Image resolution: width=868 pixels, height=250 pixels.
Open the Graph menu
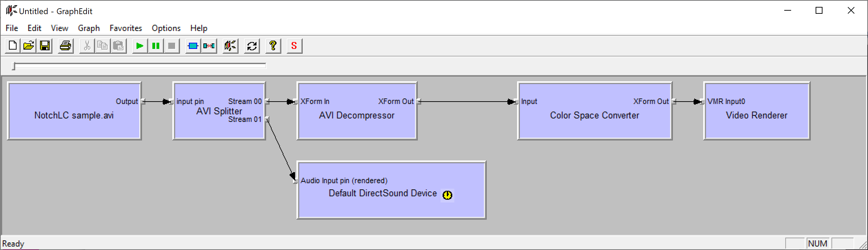[x=89, y=28]
